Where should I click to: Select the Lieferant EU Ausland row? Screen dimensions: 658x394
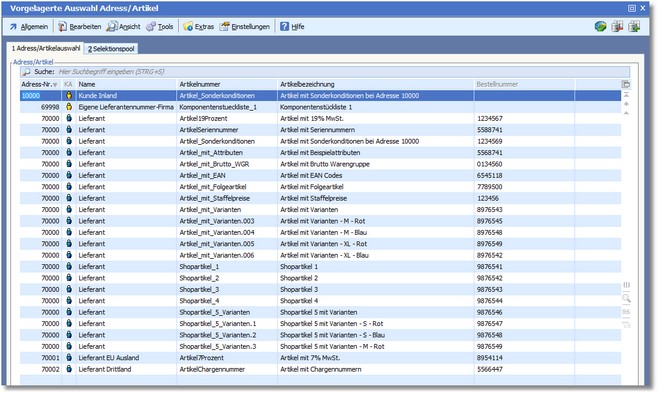[320, 358]
